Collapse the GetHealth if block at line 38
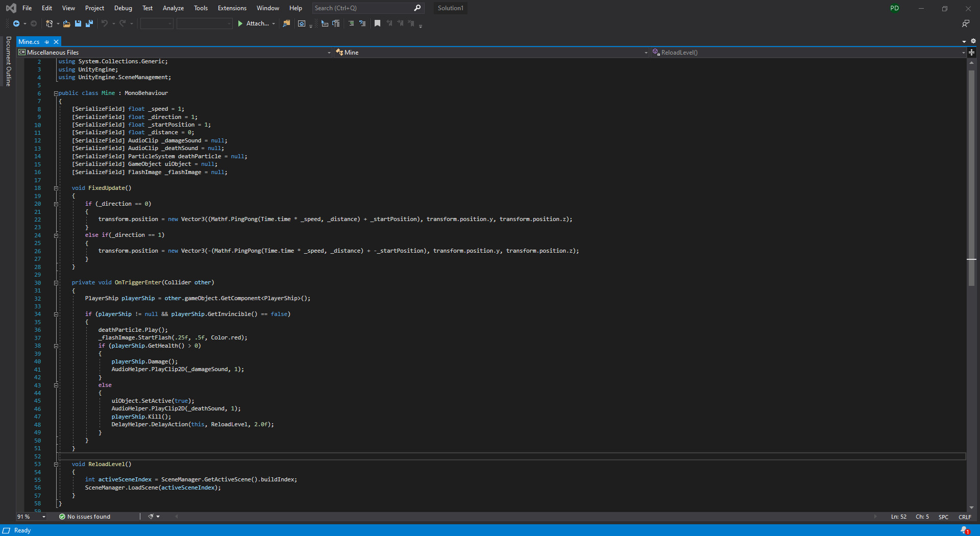 coord(56,346)
